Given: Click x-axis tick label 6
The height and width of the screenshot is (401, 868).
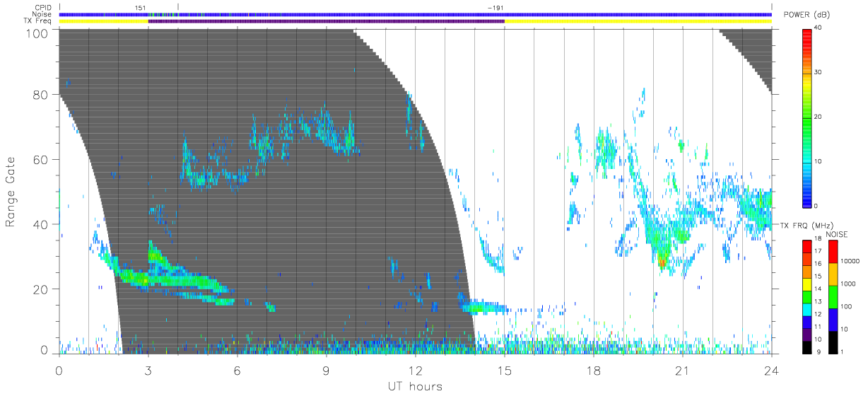Looking at the screenshot, I should [237, 371].
